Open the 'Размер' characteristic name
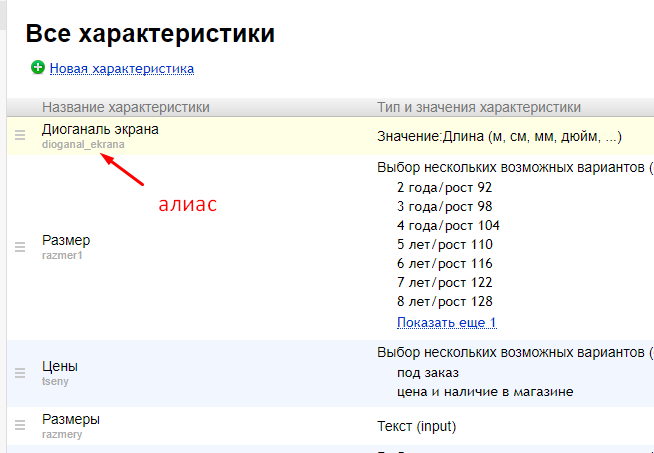This screenshot has width=654, height=453. tap(66, 241)
